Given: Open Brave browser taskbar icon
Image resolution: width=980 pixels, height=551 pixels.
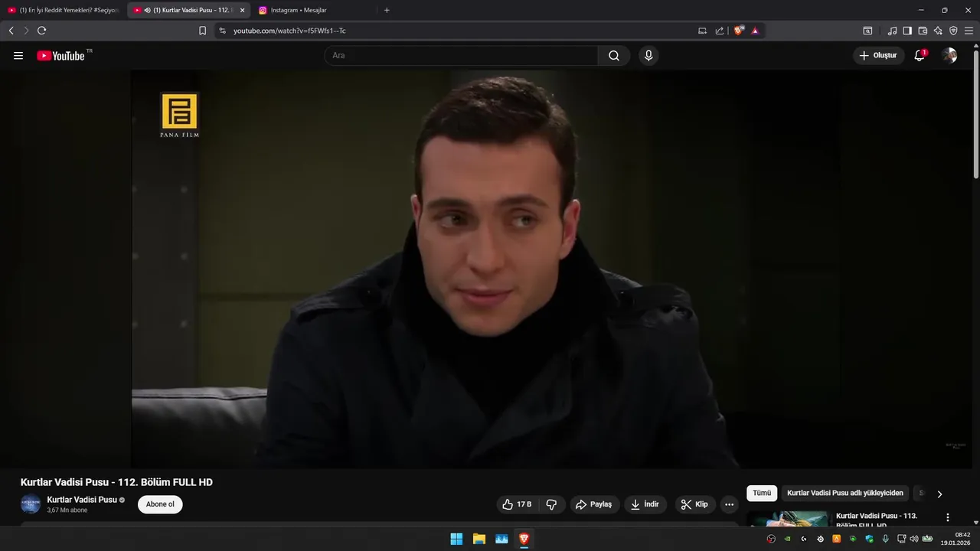Looking at the screenshot, I should click(524, 539).
